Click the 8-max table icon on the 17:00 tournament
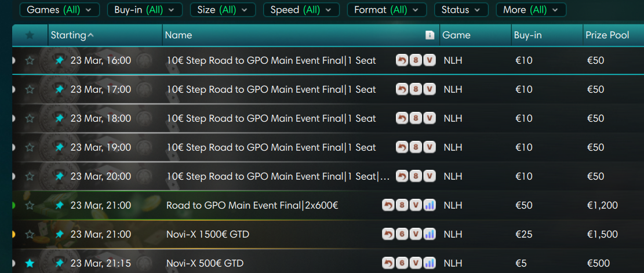This screenshot has height=273, width=644. click(x=416, y=89)
